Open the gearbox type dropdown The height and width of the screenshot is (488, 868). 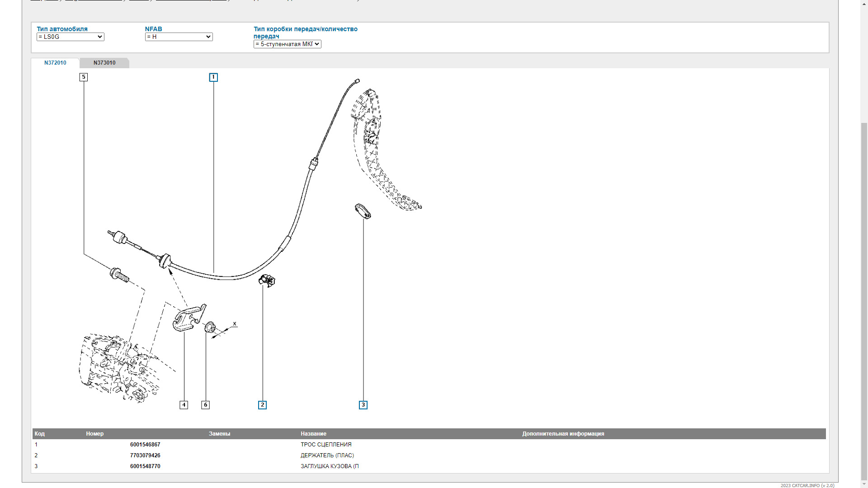[x=287, y=44]
